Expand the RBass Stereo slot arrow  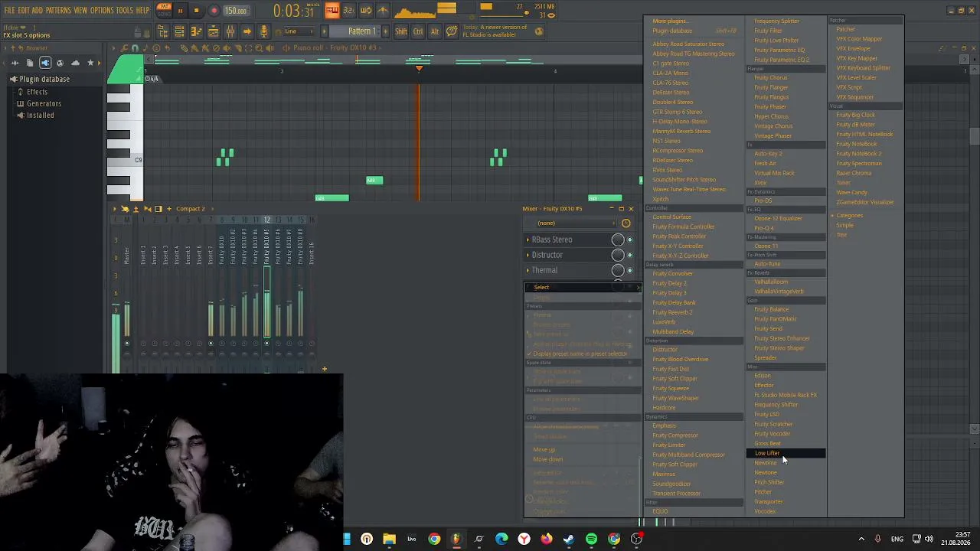528,240
